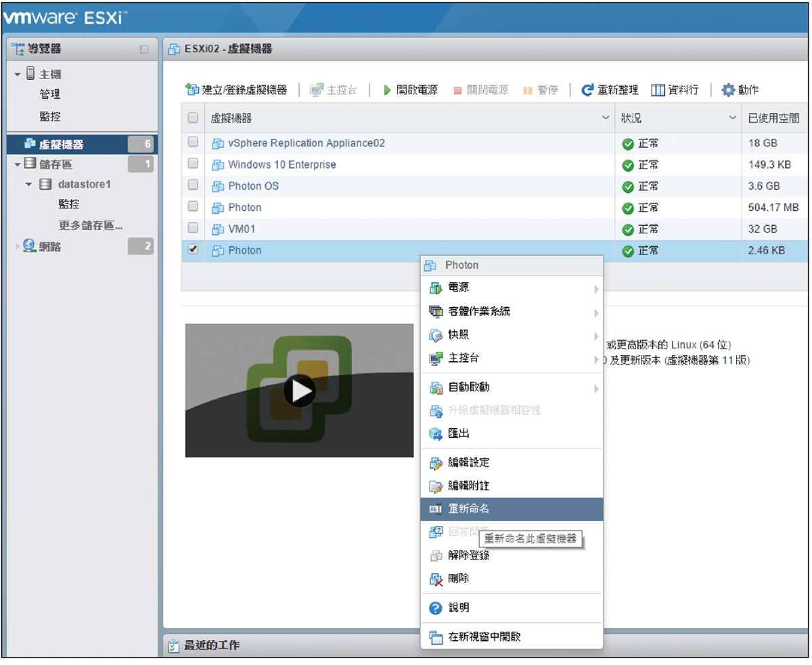The height and width of the screenshot is (665, 812).
Task: Check the VM01 row checkbox
Action: pos(193,228)
